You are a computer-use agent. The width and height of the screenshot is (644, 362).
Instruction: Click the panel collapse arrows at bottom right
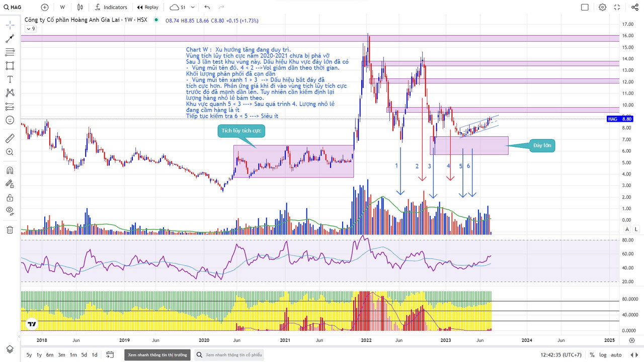[635, 355]
